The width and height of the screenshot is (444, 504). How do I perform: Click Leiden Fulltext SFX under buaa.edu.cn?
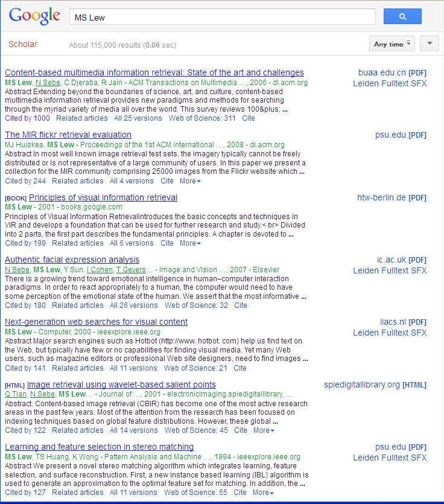pyautogui.click(x=390, y=83)
